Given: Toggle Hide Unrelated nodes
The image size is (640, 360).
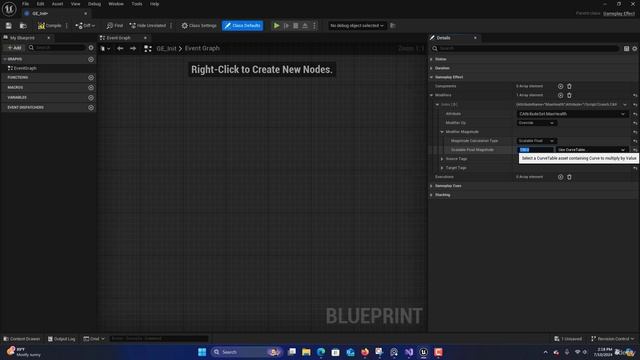Looking at the screenshot, I should point(148,26).
